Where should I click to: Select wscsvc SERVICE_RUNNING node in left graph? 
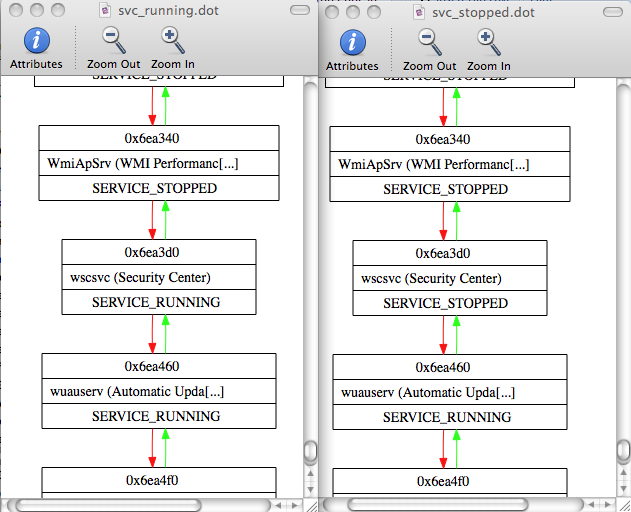point(156,277)
